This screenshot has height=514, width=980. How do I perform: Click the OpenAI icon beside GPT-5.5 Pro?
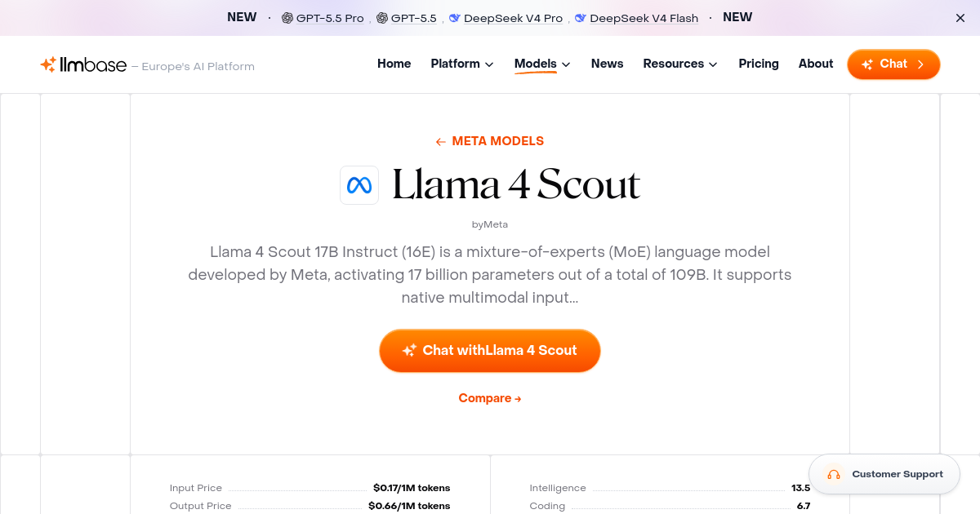287,17
